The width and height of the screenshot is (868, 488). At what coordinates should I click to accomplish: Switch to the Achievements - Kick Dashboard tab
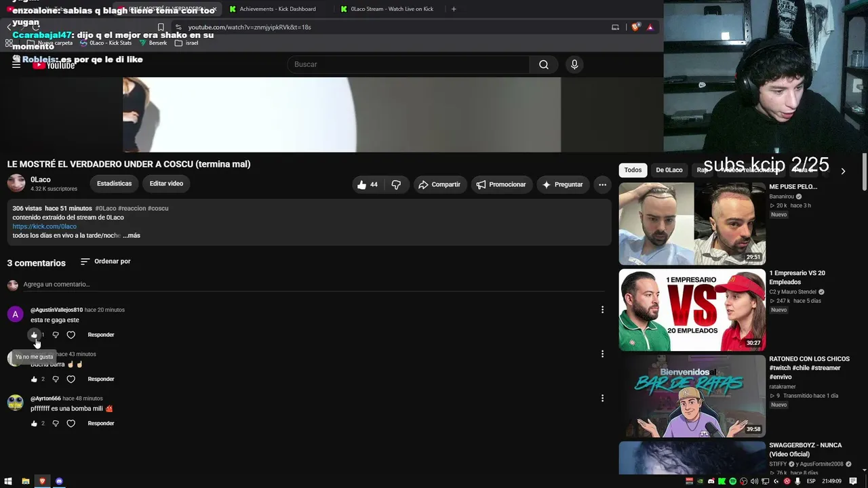click(277, 9)
